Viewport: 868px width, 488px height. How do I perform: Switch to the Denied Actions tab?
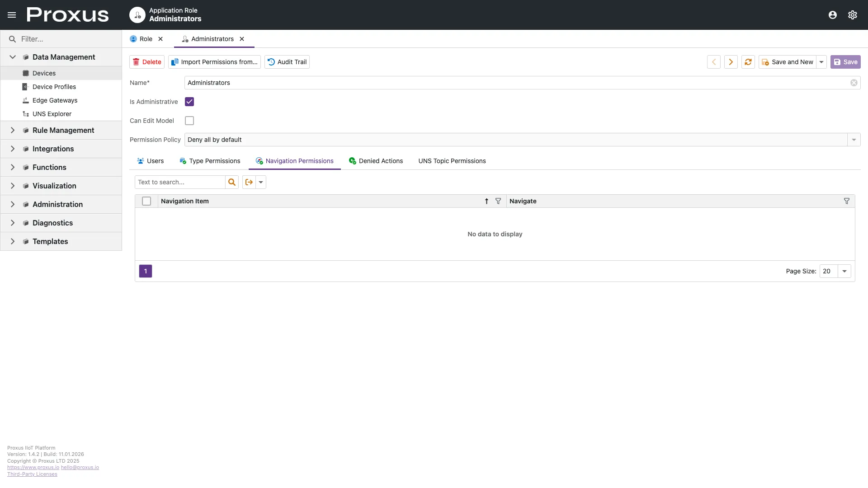(x=381, y=161)
